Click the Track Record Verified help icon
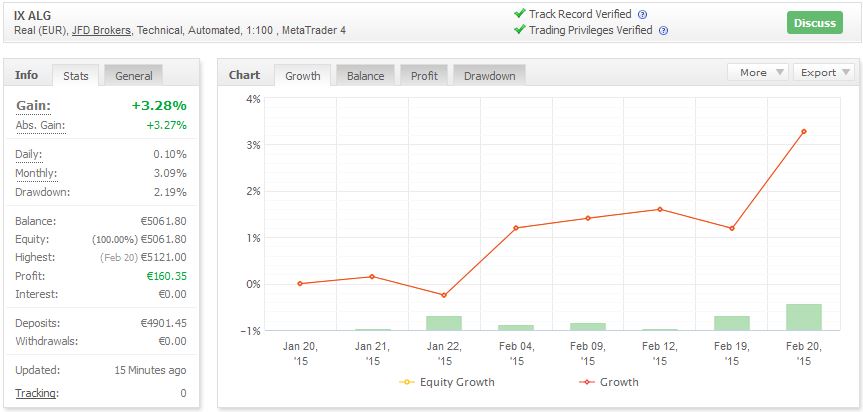This screenshot has height=412, width=863. tap(642, 15)
